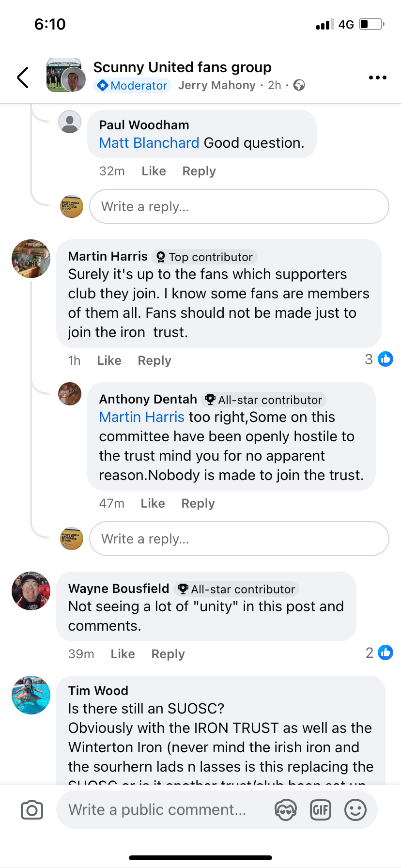Screen dimensions: 401x868
Task: Open the Scunny United fans group page
Action: [182, 67]
